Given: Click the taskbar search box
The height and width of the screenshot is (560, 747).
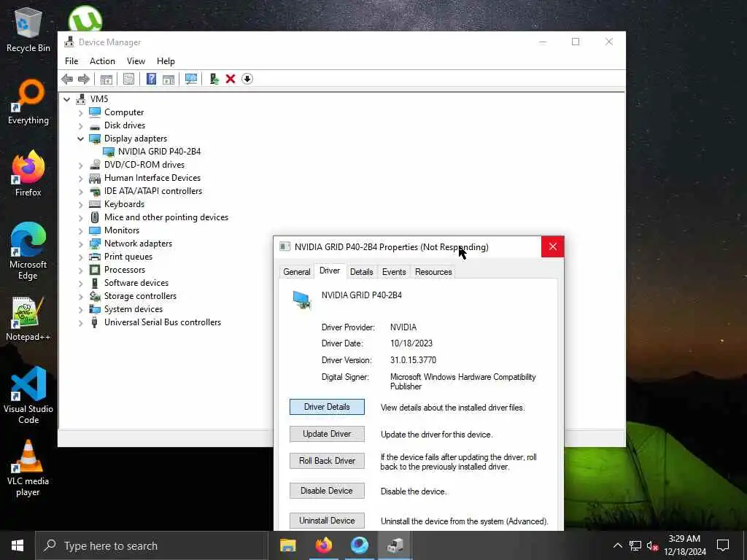Looking at the screenshot, I should coord(152,545).
